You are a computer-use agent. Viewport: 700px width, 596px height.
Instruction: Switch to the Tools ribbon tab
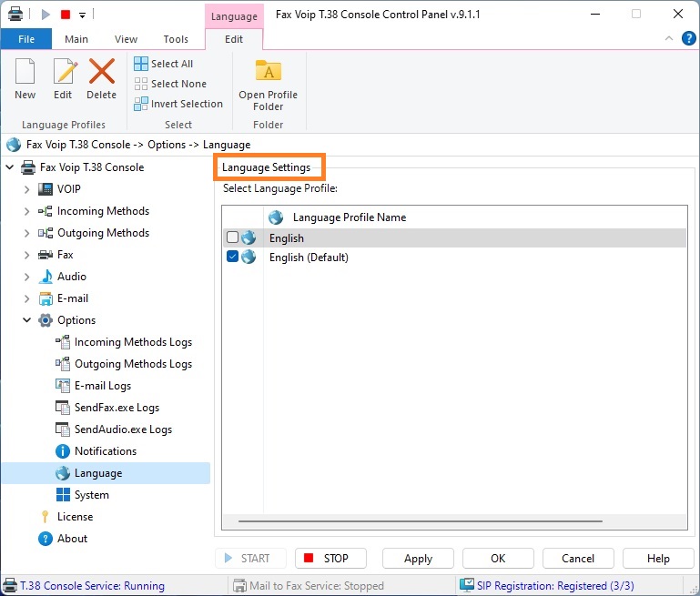[x=176, y=39]
